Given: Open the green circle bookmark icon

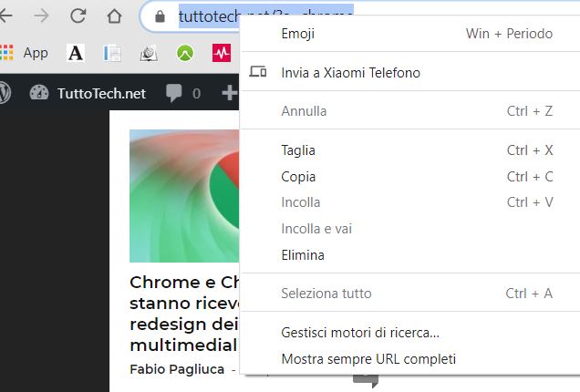Looking at the screenshot, I should coord(184,53).
